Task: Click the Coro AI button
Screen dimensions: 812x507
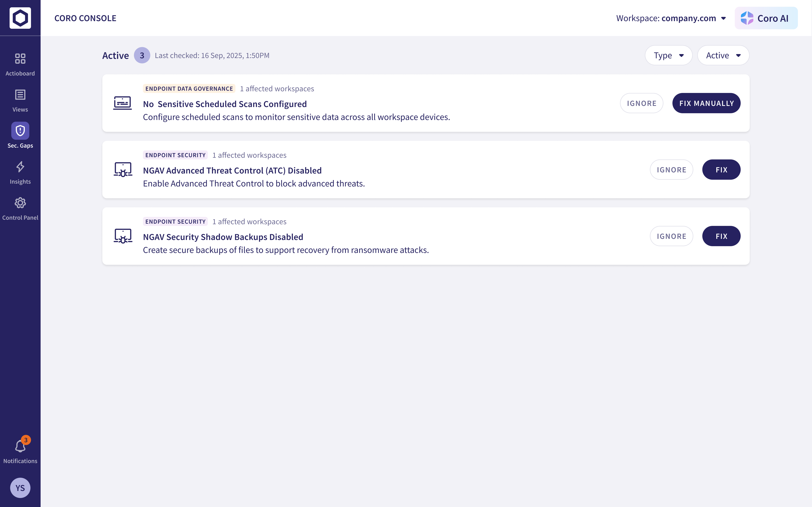Action: click(766, 18)
